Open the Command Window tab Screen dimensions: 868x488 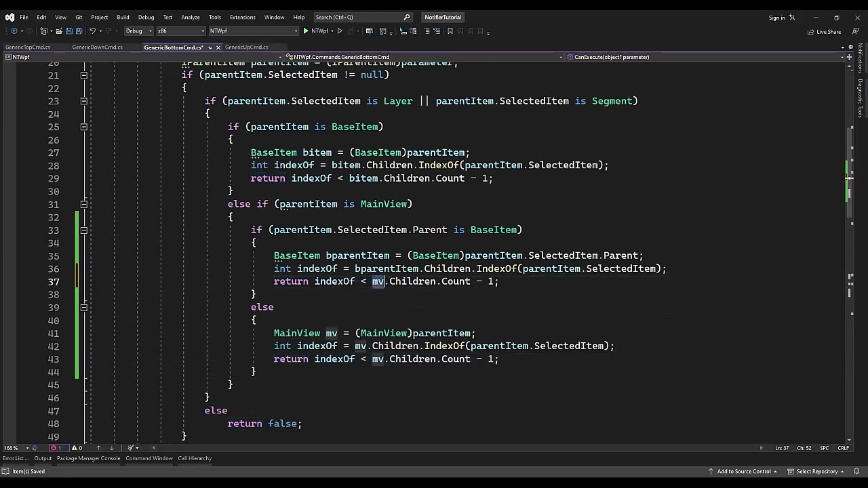[x=149, y=459]
